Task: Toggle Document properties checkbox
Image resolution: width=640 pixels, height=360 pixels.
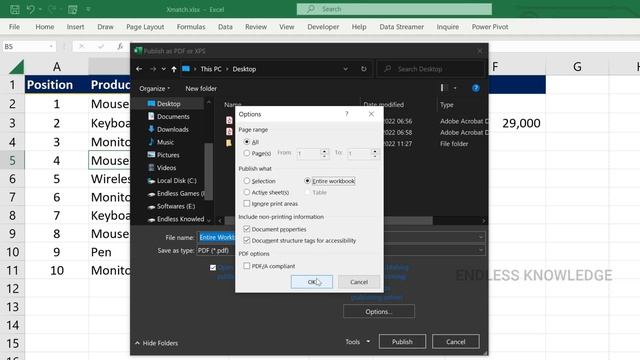Action: tap(247, 229)
